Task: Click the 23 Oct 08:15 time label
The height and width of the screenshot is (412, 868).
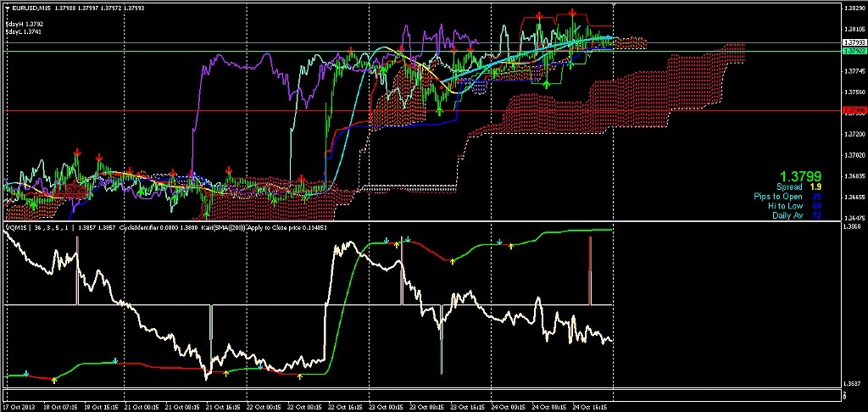Action: (x=428, y=407)
